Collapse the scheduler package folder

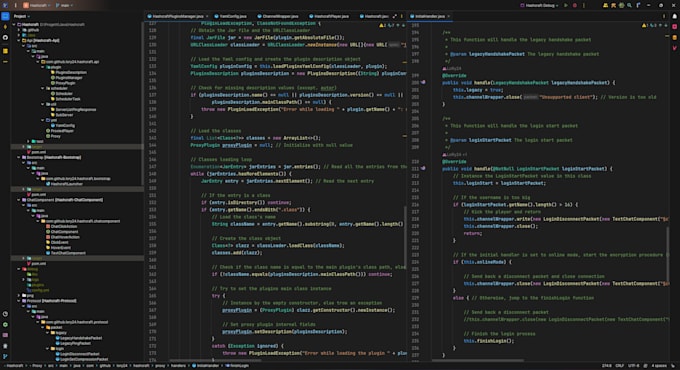coord(42,88)
